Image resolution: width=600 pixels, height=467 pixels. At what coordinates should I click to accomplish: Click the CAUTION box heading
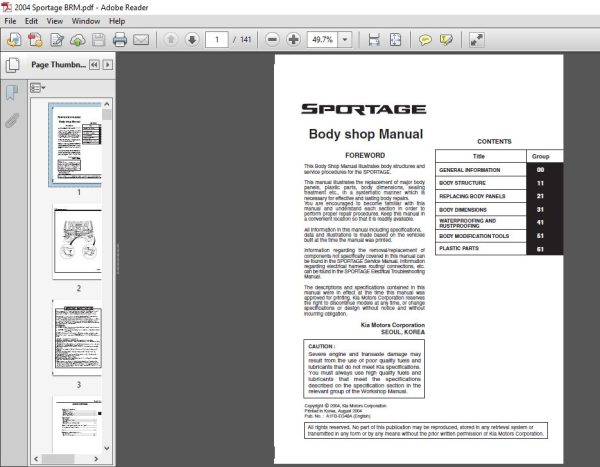[x=322, y=346]
